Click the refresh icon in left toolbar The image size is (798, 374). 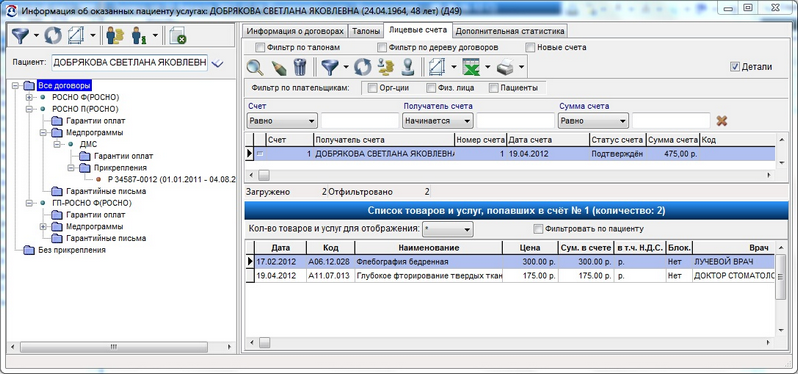(x=52, y=36)
